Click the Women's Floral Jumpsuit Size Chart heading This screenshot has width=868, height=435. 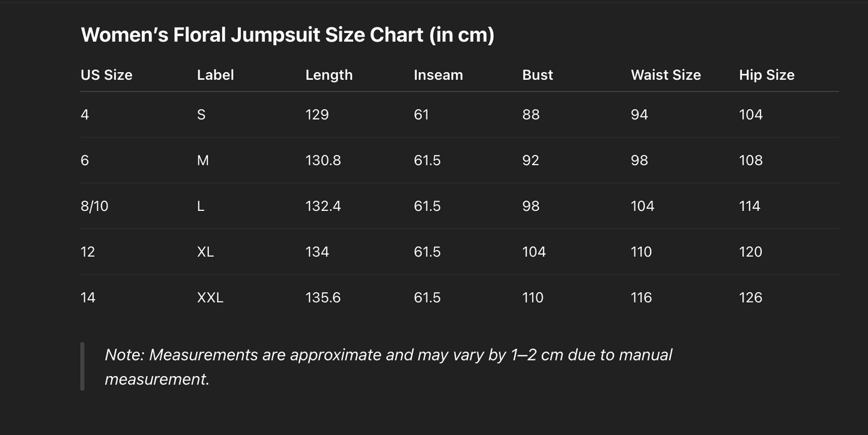tap(287, 35)
